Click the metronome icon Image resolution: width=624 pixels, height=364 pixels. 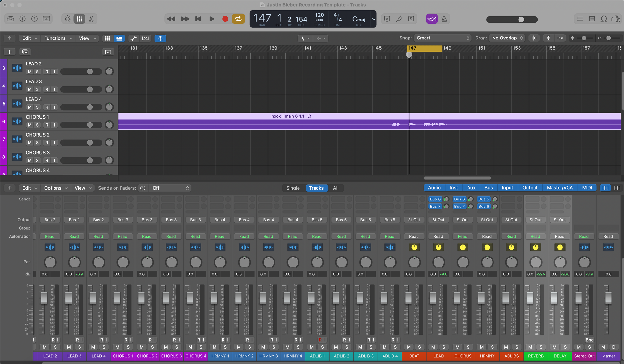point(444,19)
